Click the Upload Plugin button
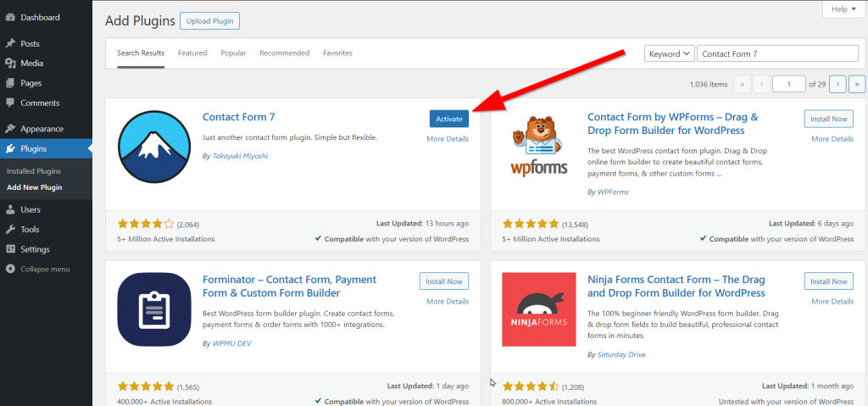 point(209,20)
